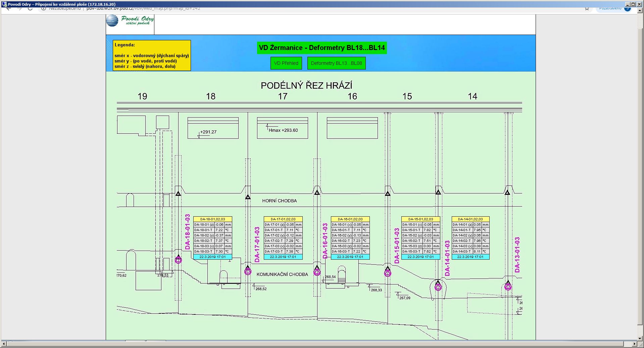644x348 pixels.
Task: Click upper gallery triangle between blocks 17 and 16
Action: tap(317, 192)
